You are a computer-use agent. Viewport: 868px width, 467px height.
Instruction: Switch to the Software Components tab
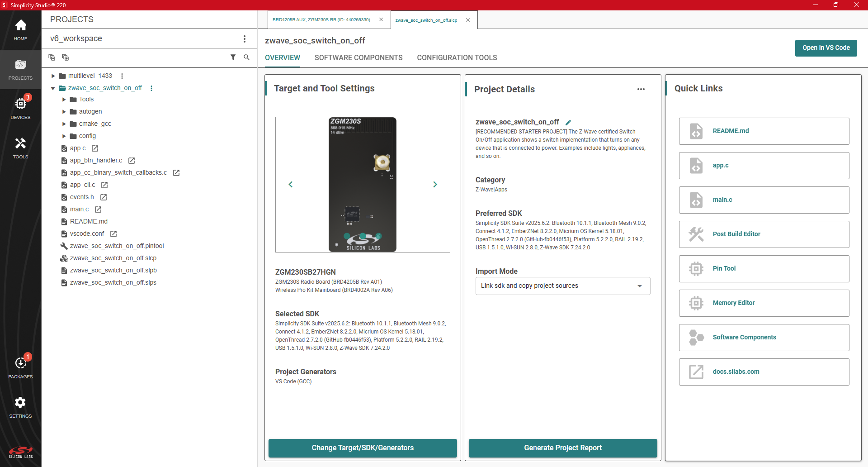pos(358,57)
